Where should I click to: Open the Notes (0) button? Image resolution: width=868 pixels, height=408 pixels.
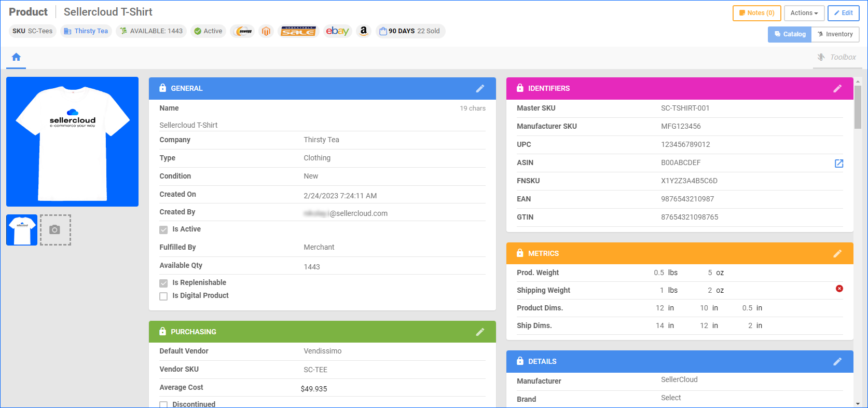(x=756, y=13)
